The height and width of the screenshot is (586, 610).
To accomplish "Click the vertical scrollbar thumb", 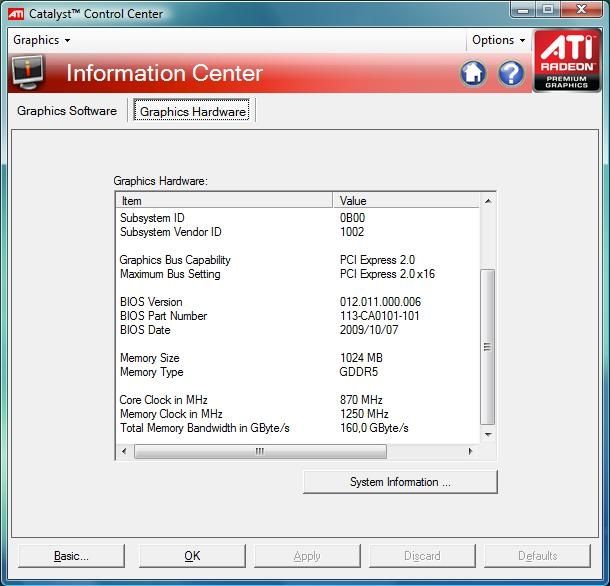I will [x=487, y=347].
